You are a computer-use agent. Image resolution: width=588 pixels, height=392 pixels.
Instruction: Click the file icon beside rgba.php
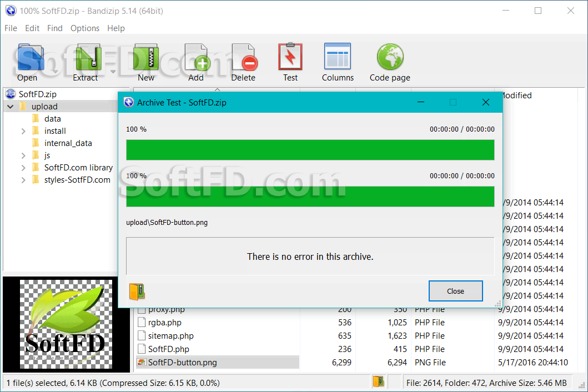[x=142, y=322]
